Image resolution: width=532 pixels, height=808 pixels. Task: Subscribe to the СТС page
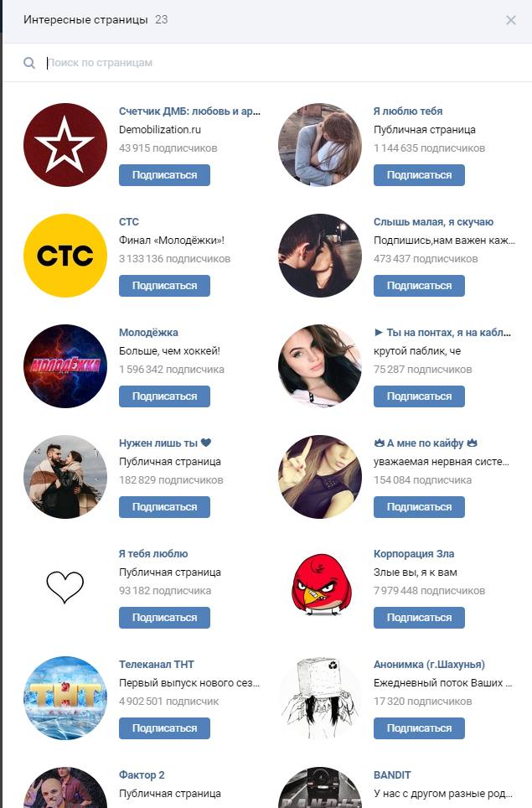click(x=164, y=286)
